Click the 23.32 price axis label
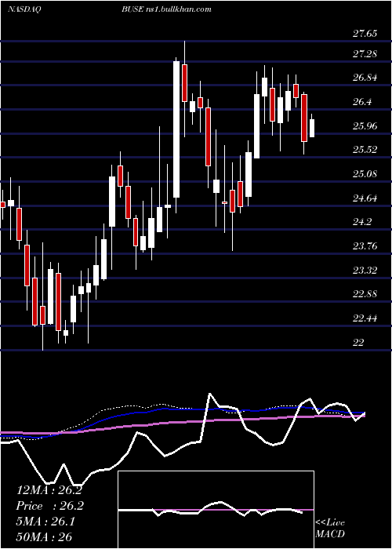The image size is (392, 549). point(365,271)
